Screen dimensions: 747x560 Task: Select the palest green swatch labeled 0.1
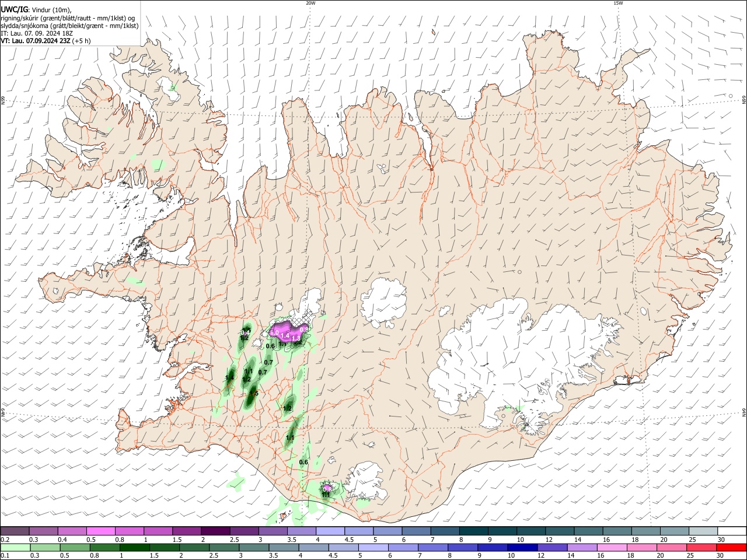click(15, 547)
